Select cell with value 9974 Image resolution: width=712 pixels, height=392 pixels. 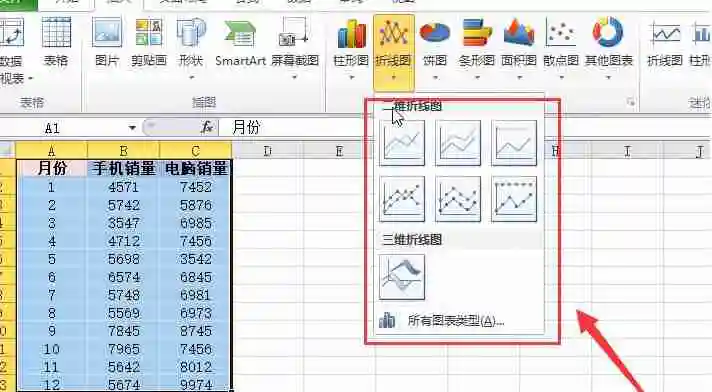point(196,384)
